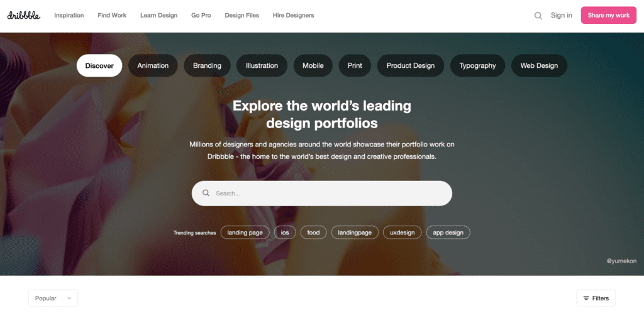Open search via header magnifier icon
This screenshot has height=316, width=644.
point(538,16)
